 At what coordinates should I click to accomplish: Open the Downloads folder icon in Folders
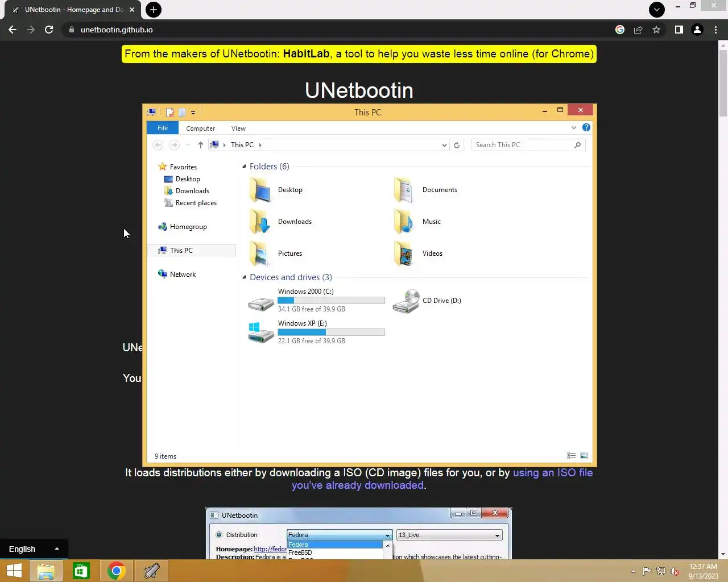click(260, 222)
